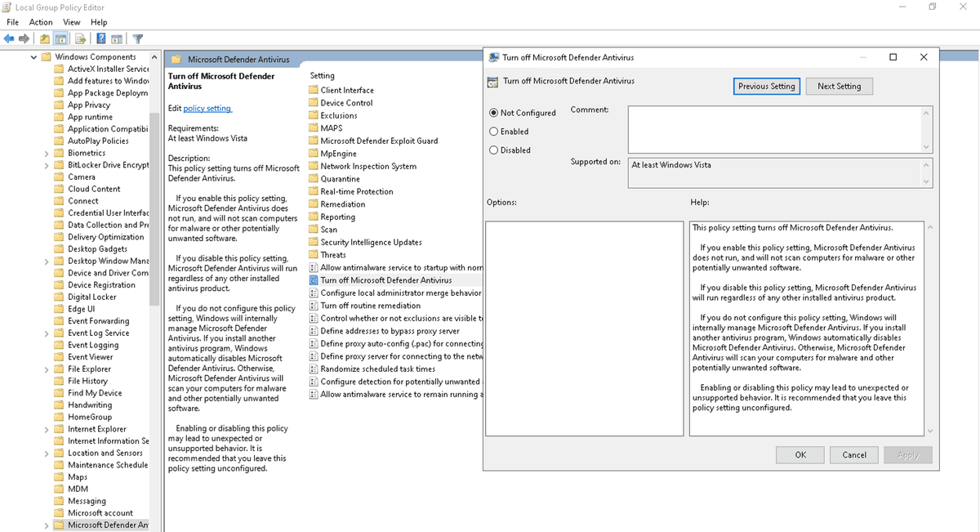Open the Action menu
Screen dimensions: 980x532
pyautogui.click(x=41, y=22)
